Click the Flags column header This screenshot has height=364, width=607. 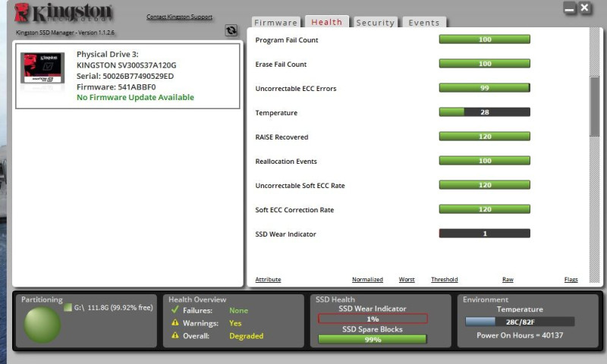point(571,279)
